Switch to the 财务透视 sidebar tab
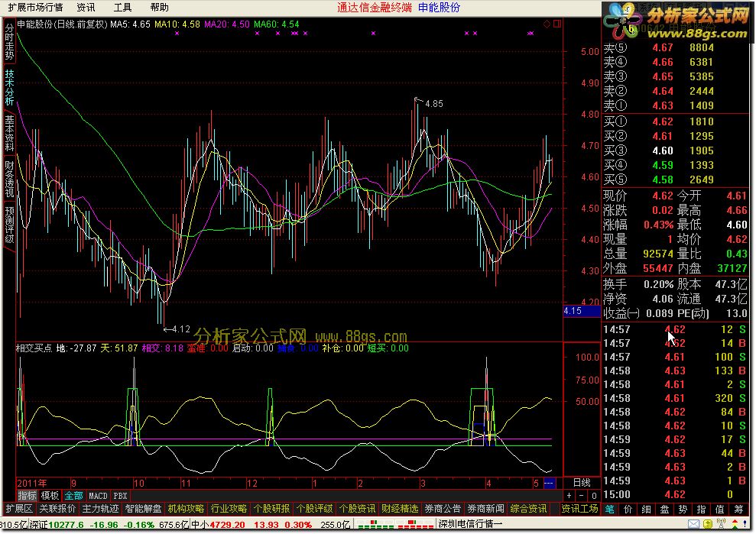756x534 pixels. tap(9, 180)
